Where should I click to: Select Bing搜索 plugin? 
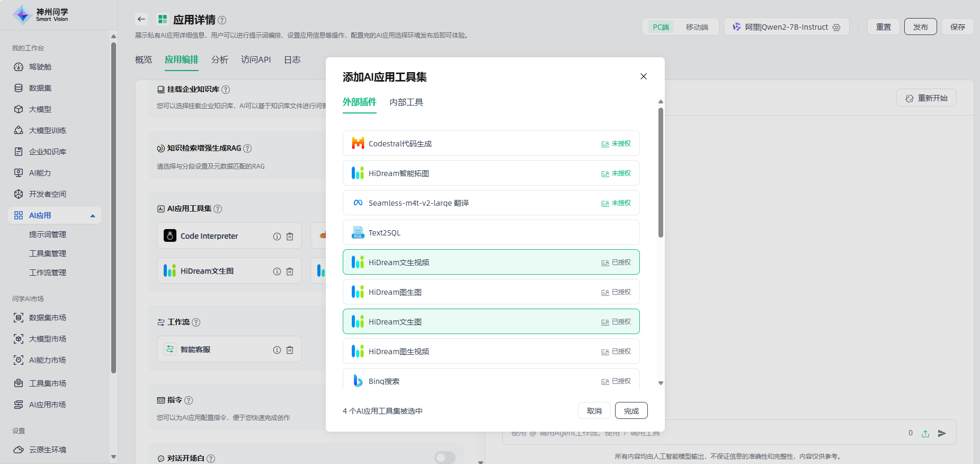click(491, 380)
